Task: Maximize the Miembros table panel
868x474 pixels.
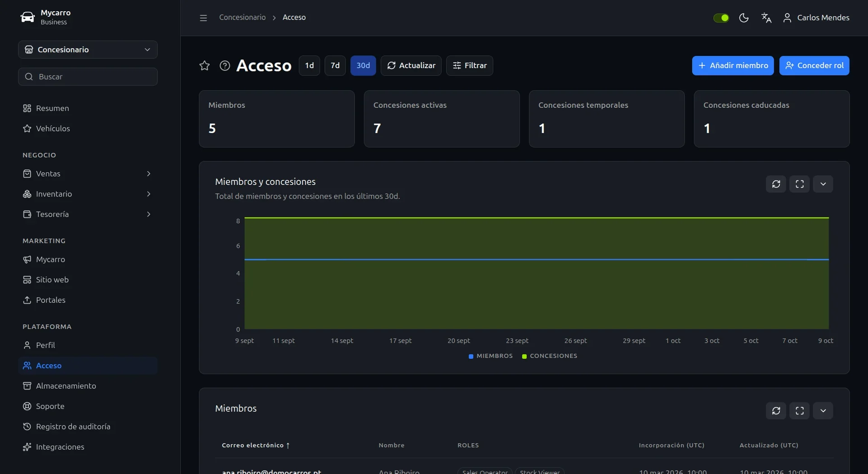Action: pos(799,411)
